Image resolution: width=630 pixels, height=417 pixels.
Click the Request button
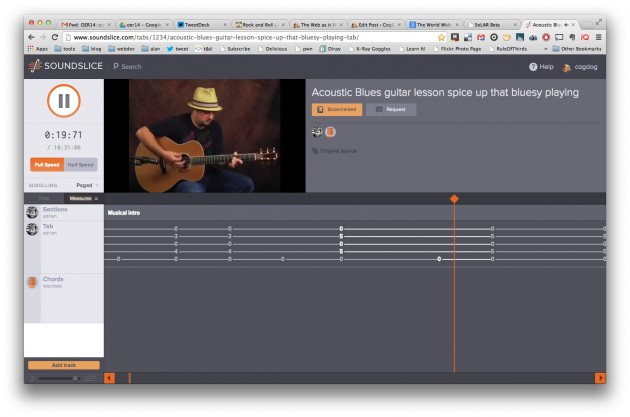[x=391, y=109]
